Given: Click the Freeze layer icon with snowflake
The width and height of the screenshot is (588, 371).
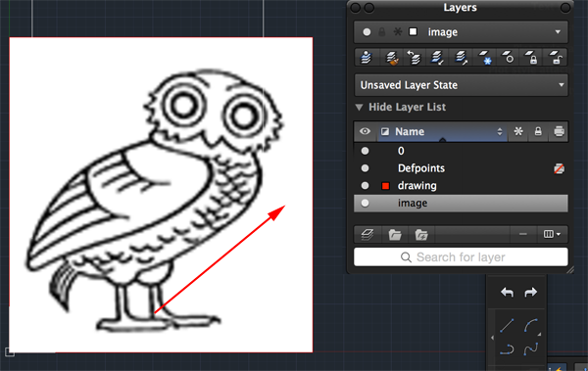Looking at the screenshot, I should (485, 58).
